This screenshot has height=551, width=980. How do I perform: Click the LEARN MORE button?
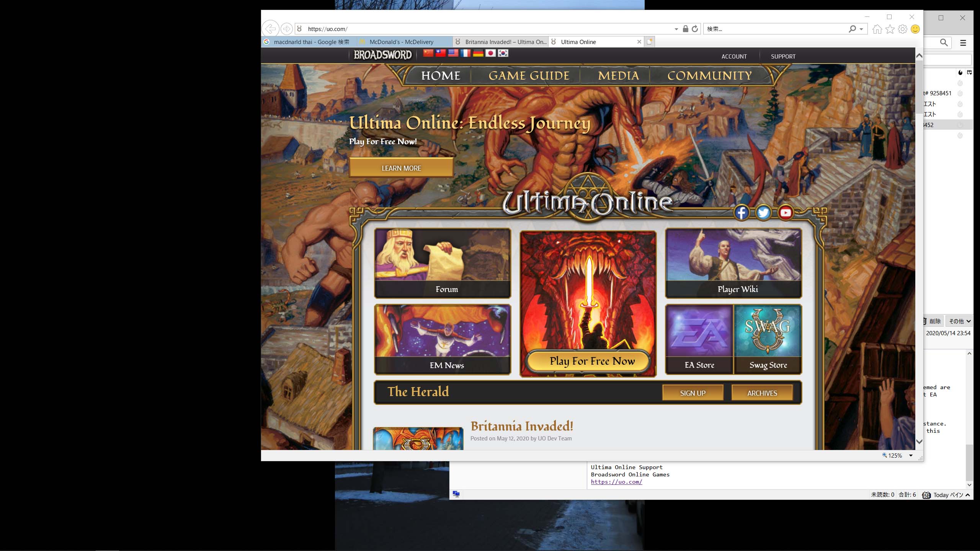(x=401, y=168)
